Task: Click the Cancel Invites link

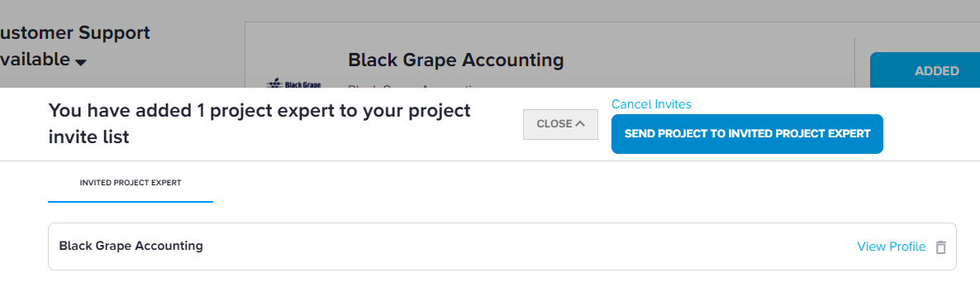Action: coord(651,104)
